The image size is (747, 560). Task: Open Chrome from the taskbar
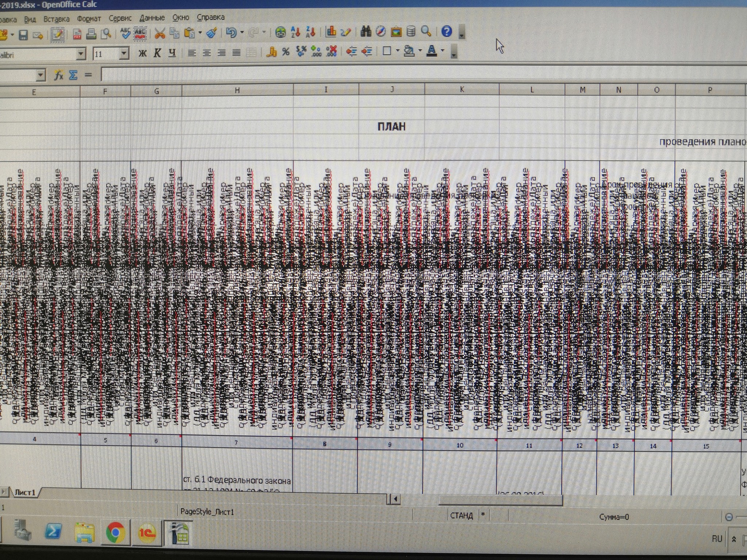click(x=116, y=533)
